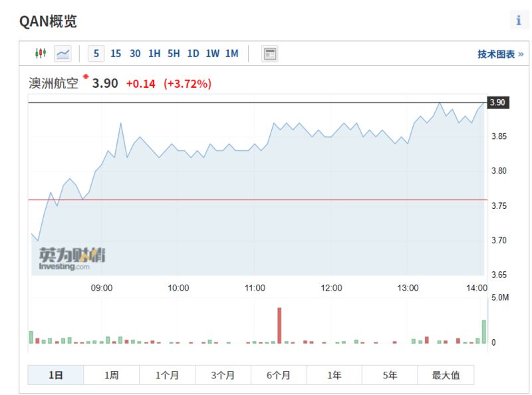Set interval to 5H
532x395 pixels.
point(174,54)
